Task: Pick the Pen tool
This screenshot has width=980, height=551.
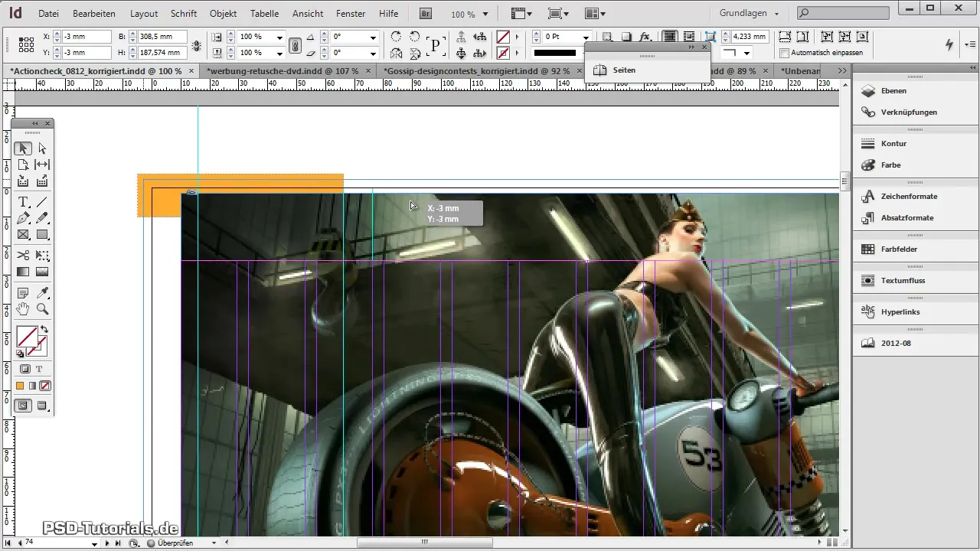Action: 23,218
